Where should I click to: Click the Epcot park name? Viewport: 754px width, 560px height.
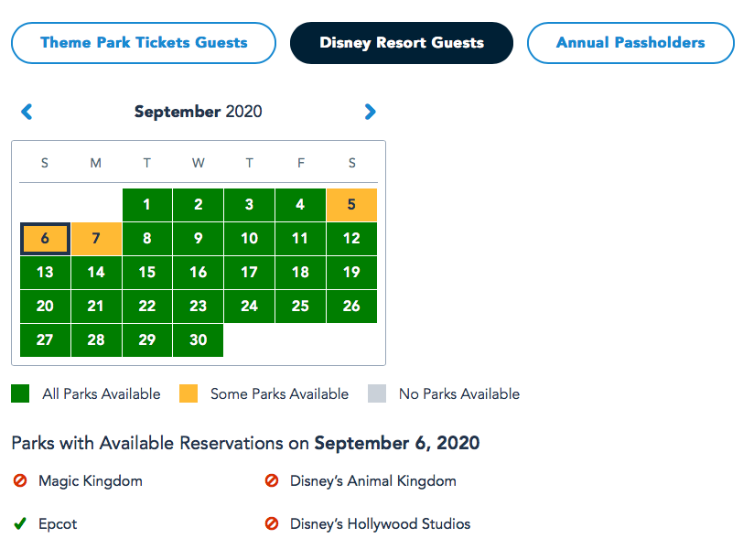pos(58,524)
